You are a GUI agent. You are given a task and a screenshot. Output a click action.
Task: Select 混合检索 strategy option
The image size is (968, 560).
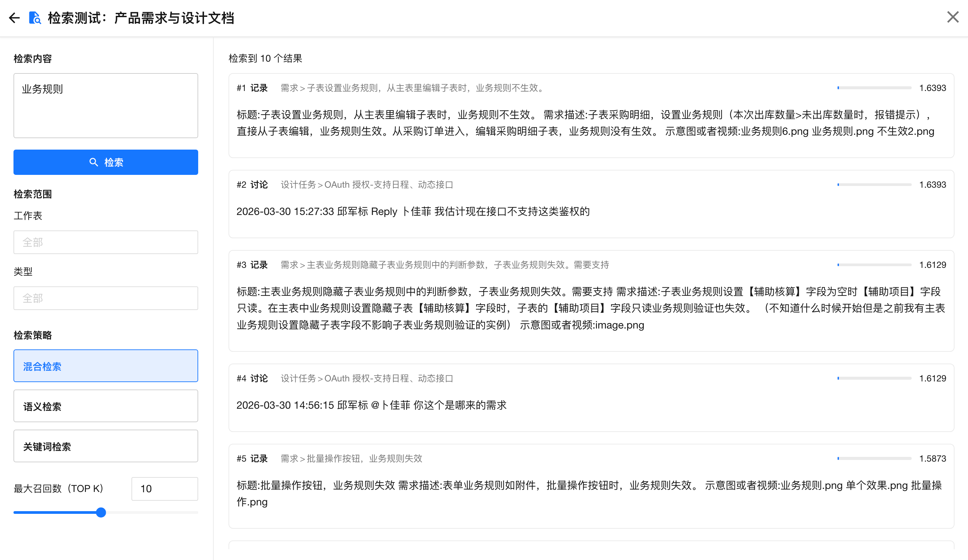105,366
